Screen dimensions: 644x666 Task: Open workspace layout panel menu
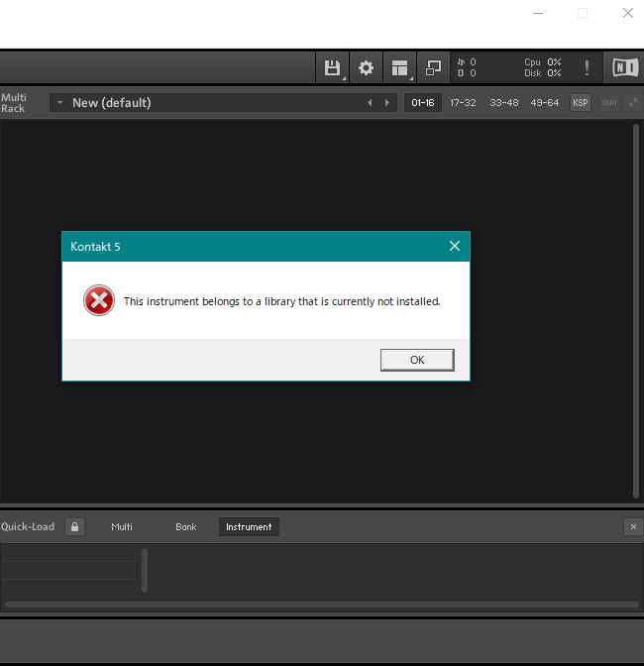tap(399, 68)
